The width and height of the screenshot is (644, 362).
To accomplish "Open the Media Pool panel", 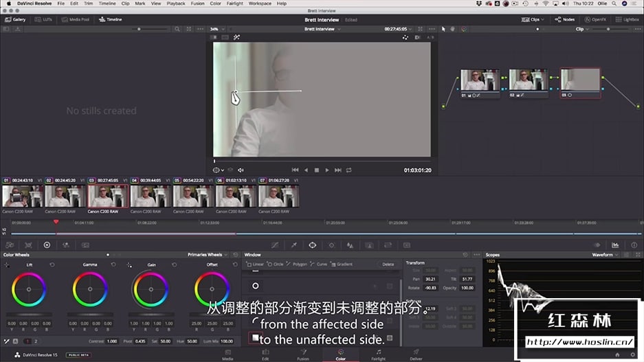I will click(x=76, y=19).
